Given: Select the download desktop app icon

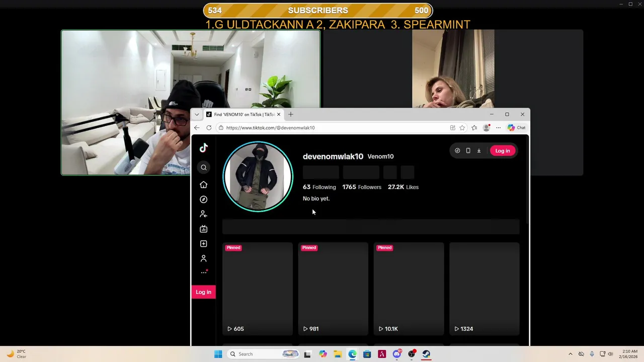Looking at the screenshot, I should point(479,151).
